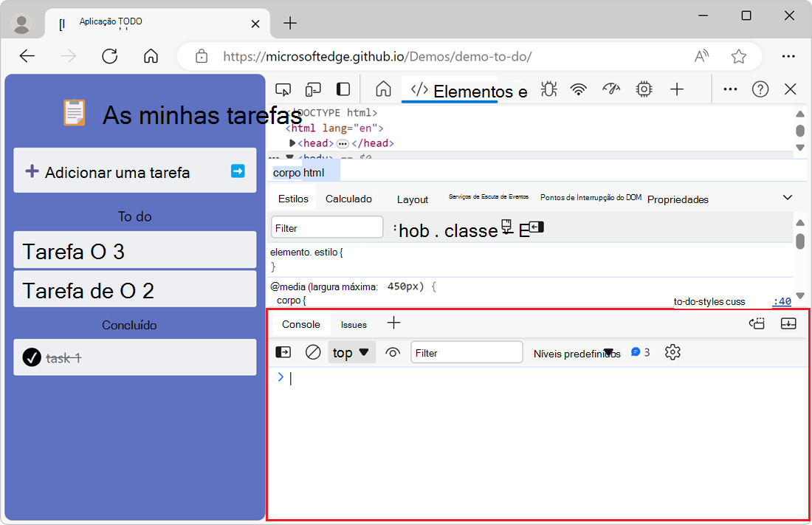Switch to the Issues tab
Image resolution: width=812 pixels, height=525 pixels.
[354, 323]
